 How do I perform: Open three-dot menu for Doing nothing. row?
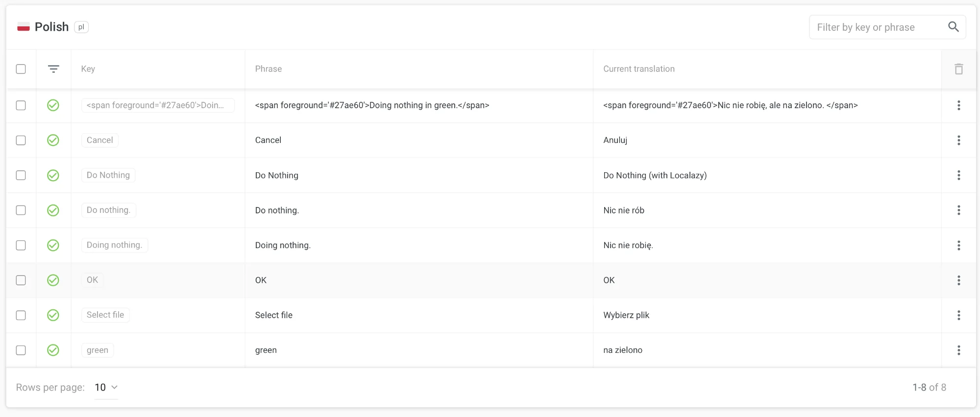(x=958, y=245)
